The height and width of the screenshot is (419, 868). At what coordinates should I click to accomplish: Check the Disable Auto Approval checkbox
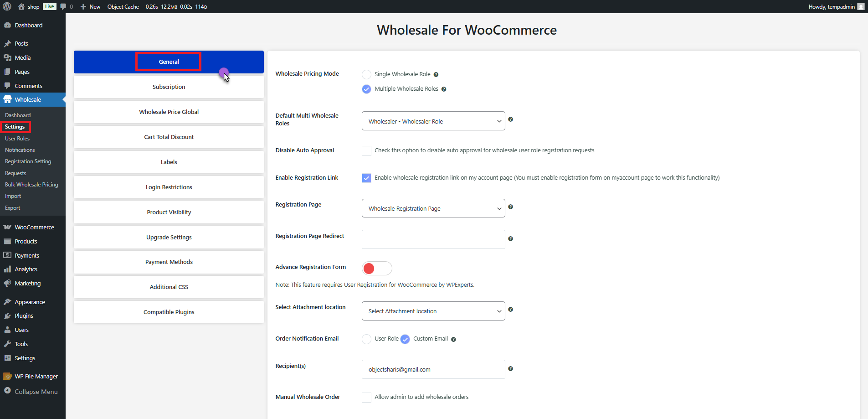[366, 150]
